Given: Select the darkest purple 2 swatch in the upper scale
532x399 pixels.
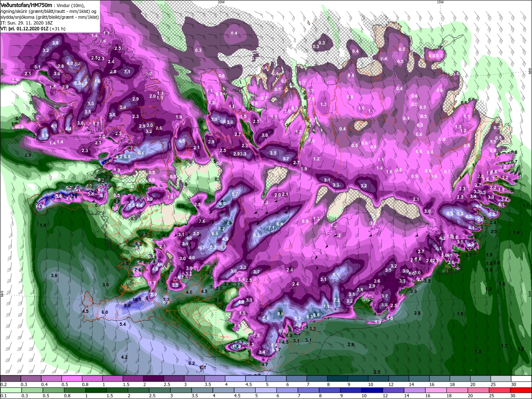Looking at the screenshot, I should click(153, 379).
